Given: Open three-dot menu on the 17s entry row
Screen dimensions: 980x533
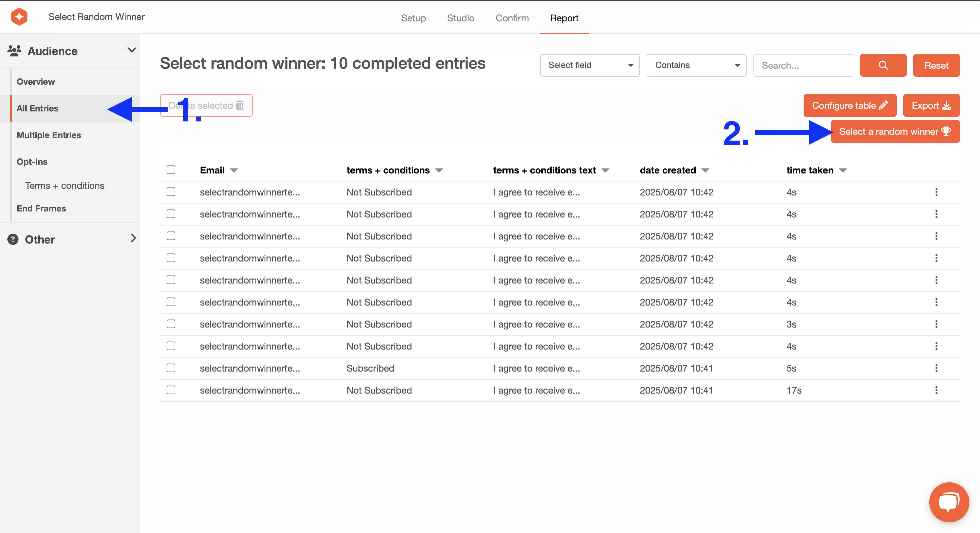Looking at the screenshot, I should click(936, 390).
